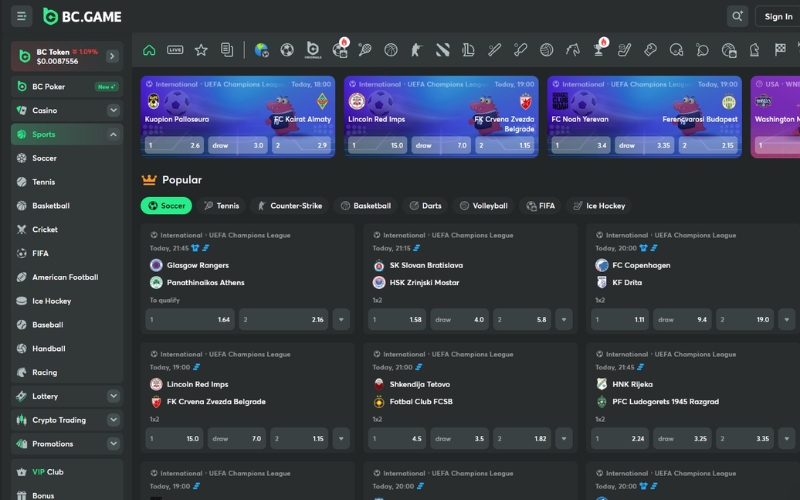Bet on KF Drita at 19.0
This screenshot has height=500, width=800.
(x=745, y=319)
